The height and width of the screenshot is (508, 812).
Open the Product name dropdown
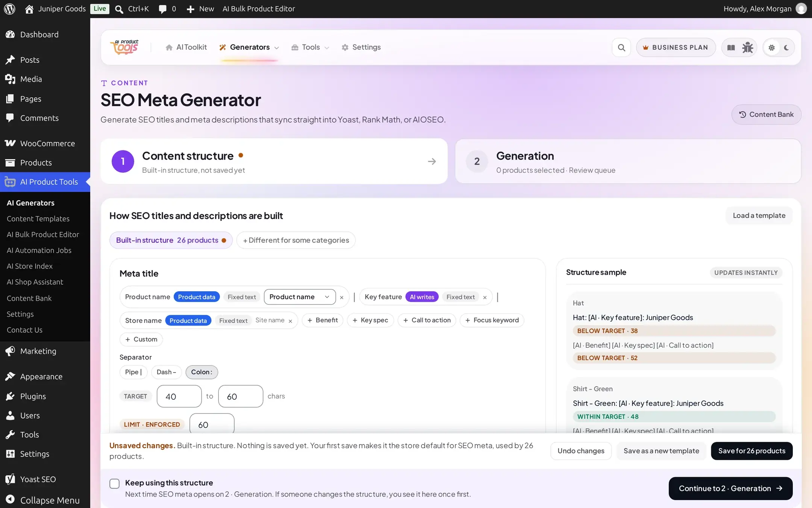[x=300, y=297]
